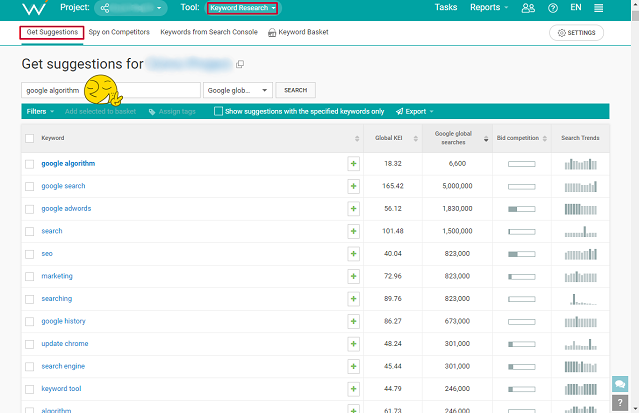Check the google history row checkbox

(29, 322)
